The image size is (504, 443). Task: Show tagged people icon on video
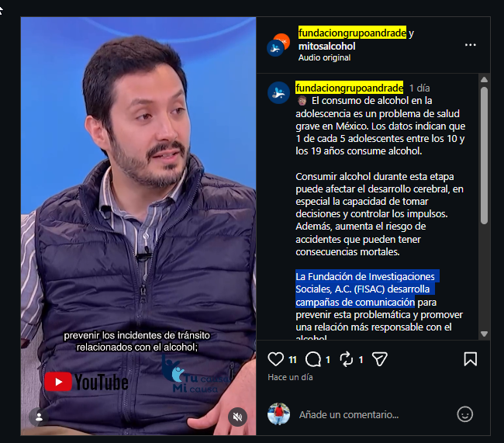click(39, 417)
